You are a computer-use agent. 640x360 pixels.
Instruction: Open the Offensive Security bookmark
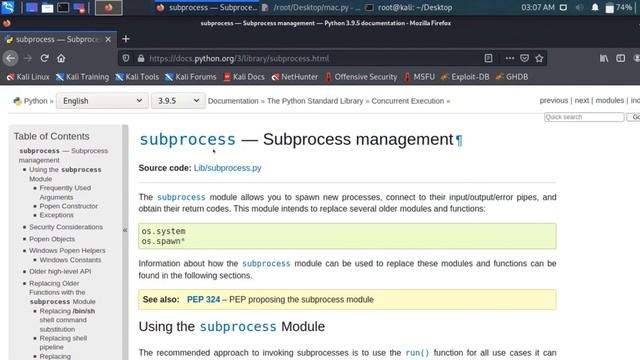coord(361,77)
